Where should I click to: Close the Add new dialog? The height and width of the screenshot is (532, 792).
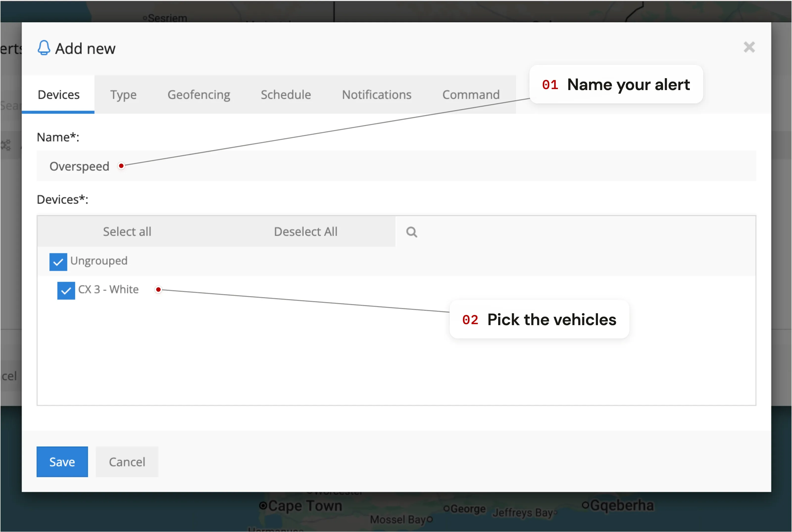pos(749,47)
